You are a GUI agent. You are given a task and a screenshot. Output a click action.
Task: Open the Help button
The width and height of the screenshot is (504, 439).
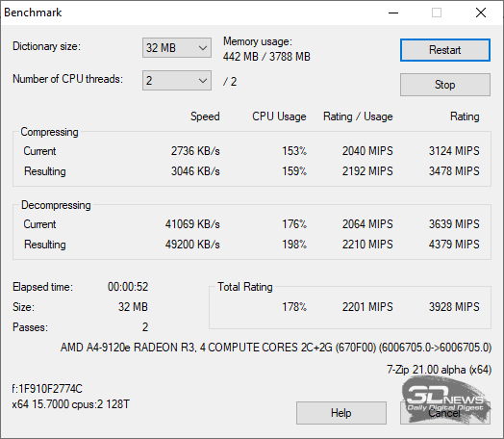[341, 413]
